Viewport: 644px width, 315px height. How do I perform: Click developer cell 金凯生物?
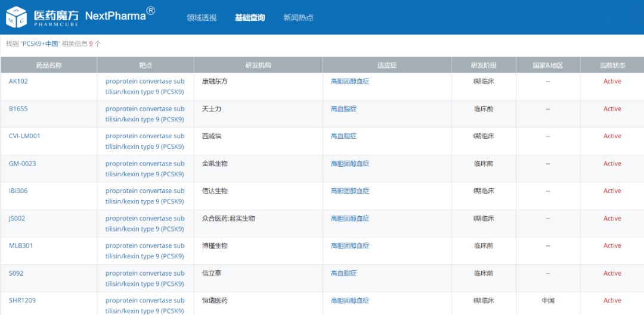pyautogui.click(x=215, y=163)
